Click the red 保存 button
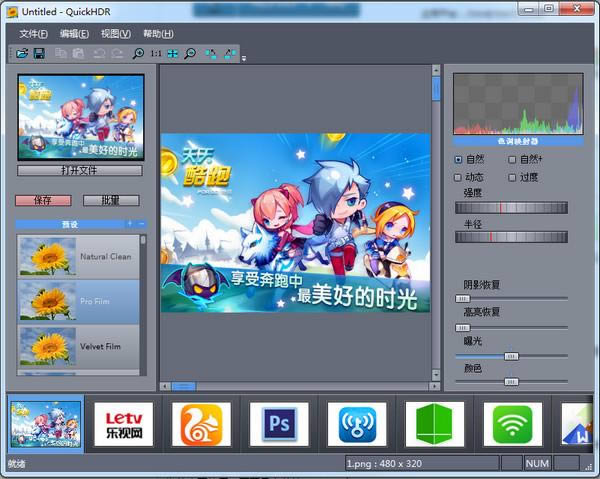This screenshot has height=479, width=600. (43, 200)
